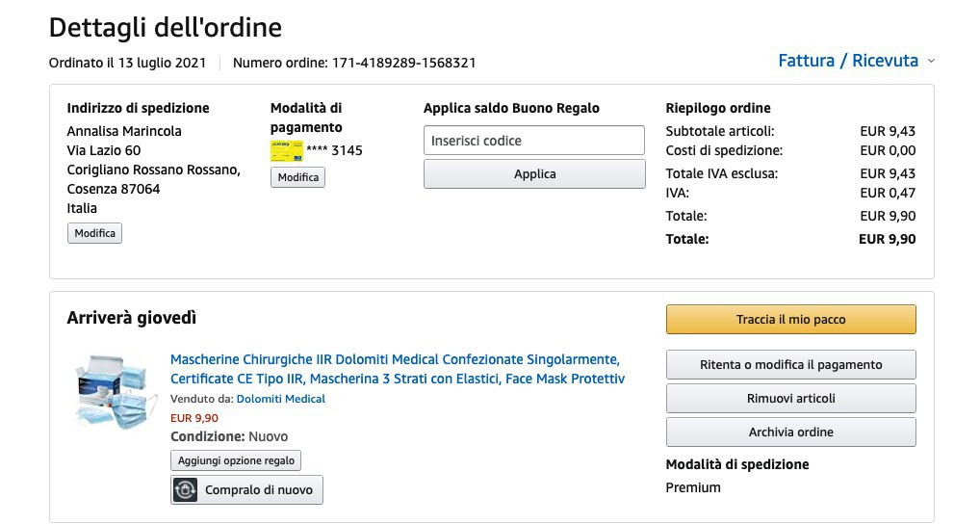This screenshot has height=524, width=980.
Task: Click the order number 171-4189289-1568321
Action: point(403,63)
